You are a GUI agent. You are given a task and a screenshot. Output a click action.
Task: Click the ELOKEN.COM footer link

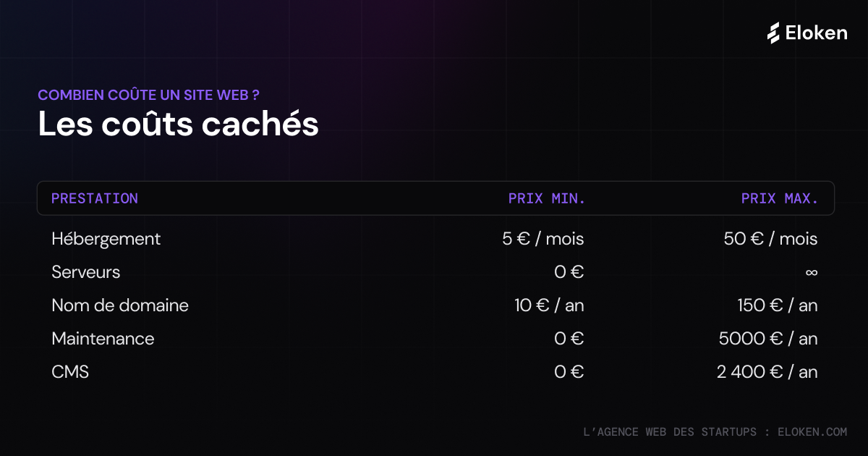pyautogui.click(x=812, y=432)
